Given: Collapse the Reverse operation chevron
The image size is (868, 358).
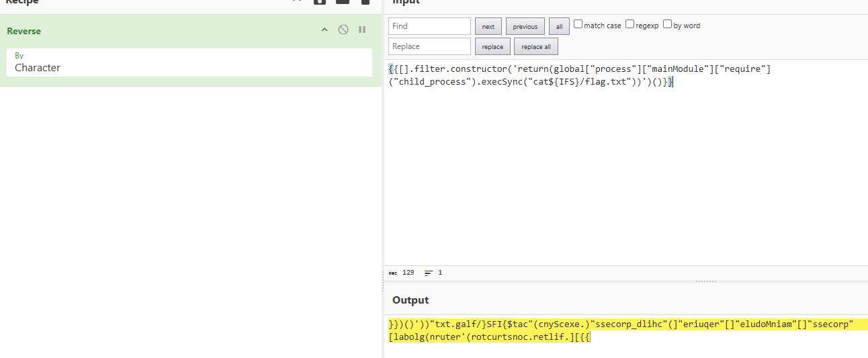Looking at the screenshot, I should coord(324,30).
